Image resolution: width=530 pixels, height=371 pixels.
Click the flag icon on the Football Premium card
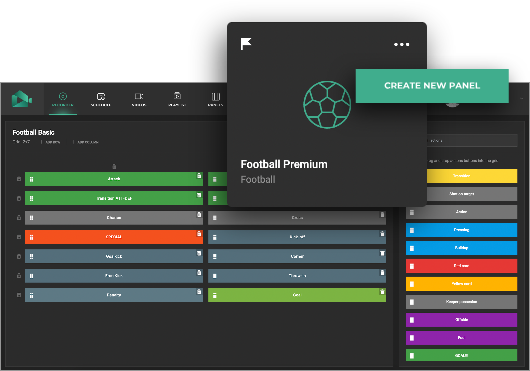[x=246, y=44]
